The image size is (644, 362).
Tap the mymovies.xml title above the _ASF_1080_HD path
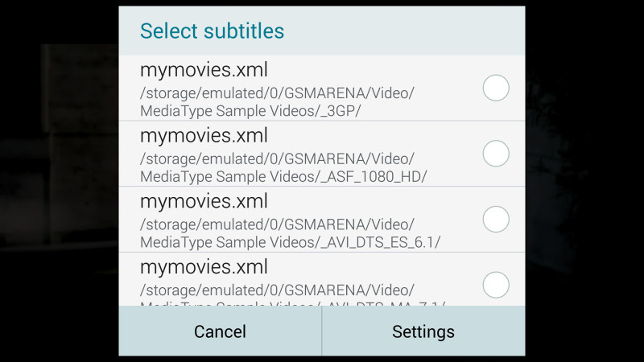204,135
